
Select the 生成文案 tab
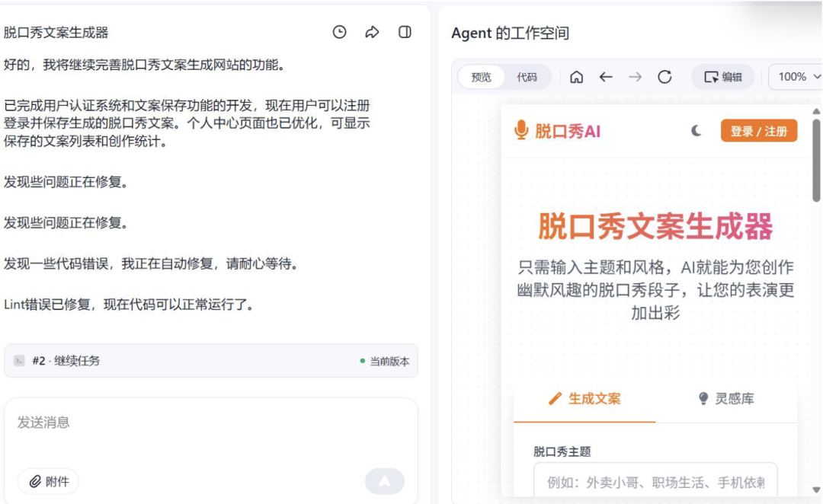(x=584, y=399)
